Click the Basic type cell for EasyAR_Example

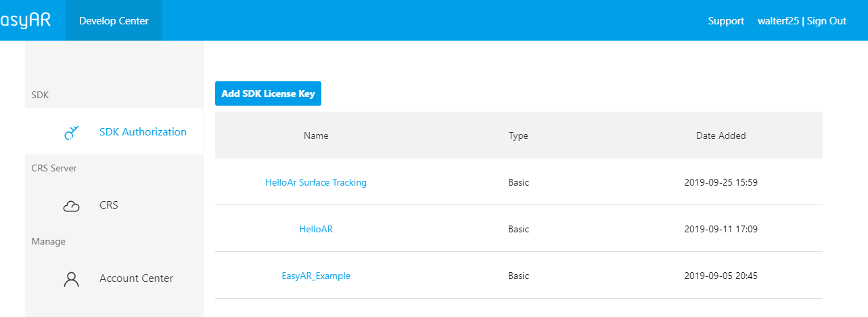tap(518, 276)
